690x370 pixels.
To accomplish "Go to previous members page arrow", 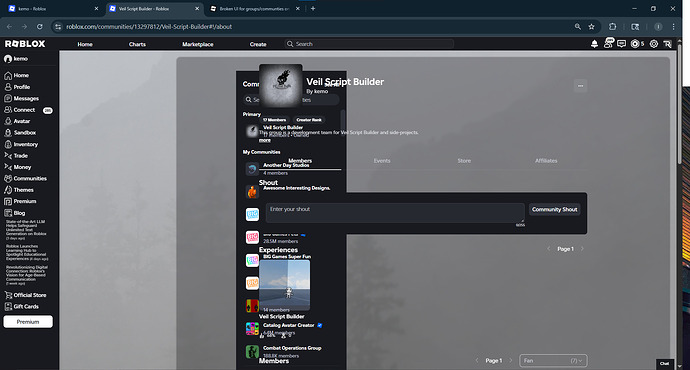I will point(477,360).
